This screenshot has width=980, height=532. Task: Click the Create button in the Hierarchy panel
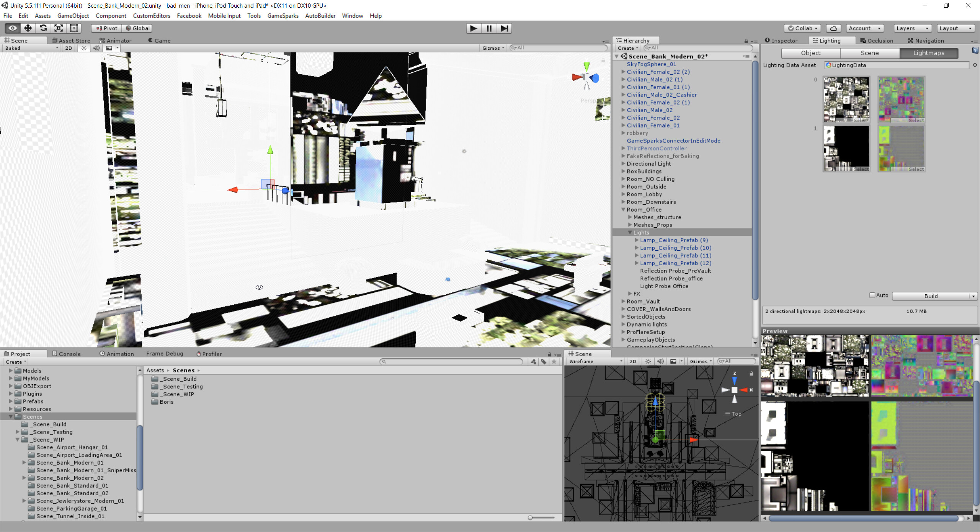tap(626, 48)
